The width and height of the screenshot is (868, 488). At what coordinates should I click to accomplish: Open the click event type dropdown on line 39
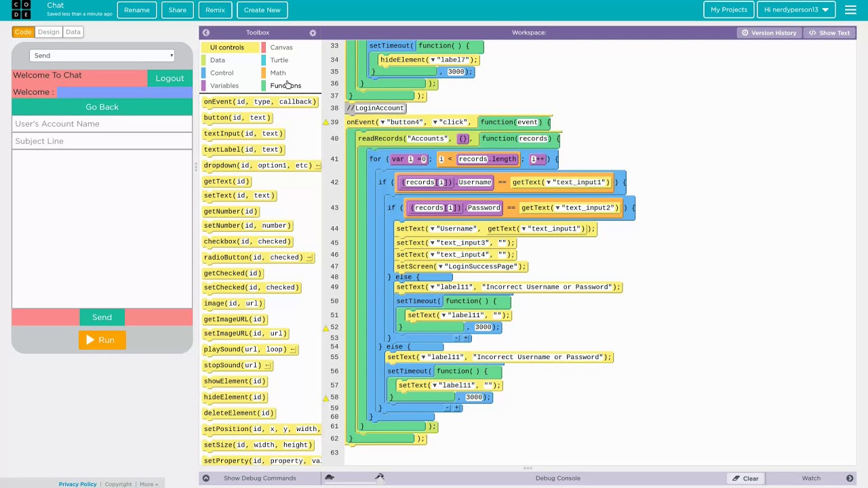(x=435, y=122)
